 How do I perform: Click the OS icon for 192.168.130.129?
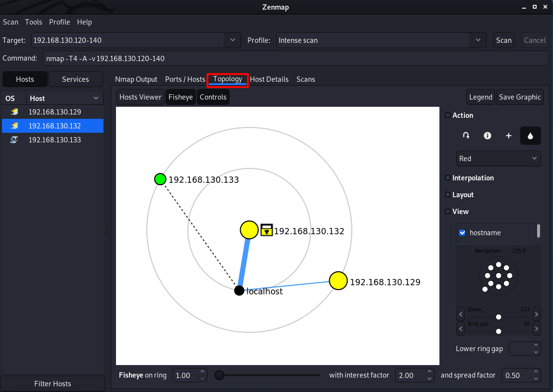14,112
